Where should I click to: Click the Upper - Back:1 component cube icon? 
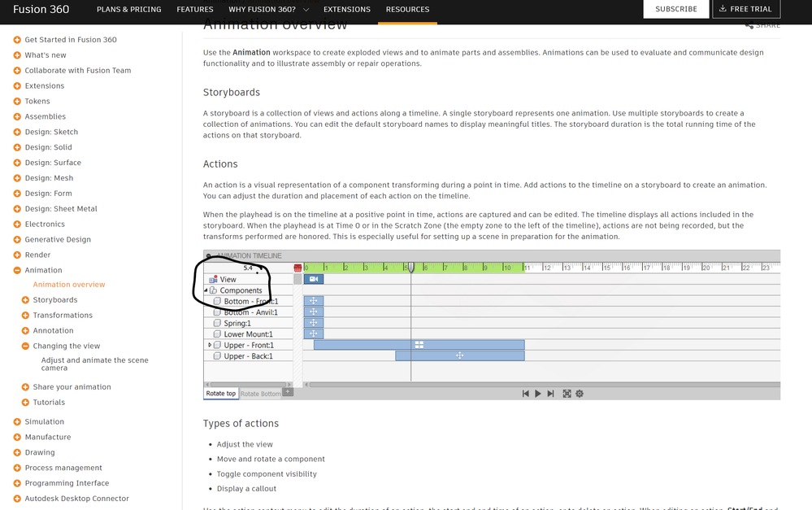tap(218, 356)
